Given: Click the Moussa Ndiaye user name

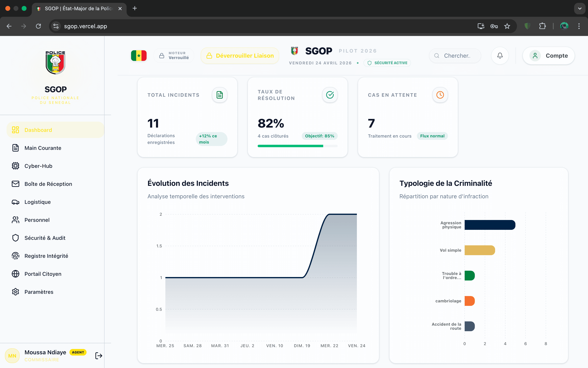Looking at the screenshot, I should point(45,352).
